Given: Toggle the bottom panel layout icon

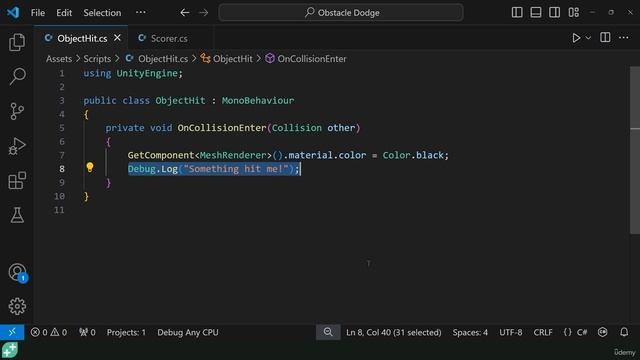Looking at the screenshot, I should pyautogui.click(x=536, y=13).
